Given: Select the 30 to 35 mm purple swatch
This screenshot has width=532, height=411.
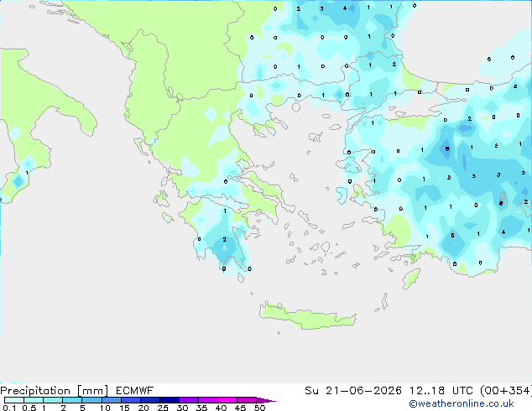Looking at the screenshot, I should 189,400.
